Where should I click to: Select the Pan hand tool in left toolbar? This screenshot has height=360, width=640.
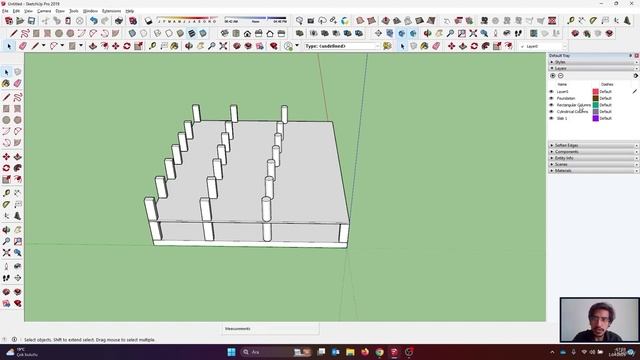(17, 230)
